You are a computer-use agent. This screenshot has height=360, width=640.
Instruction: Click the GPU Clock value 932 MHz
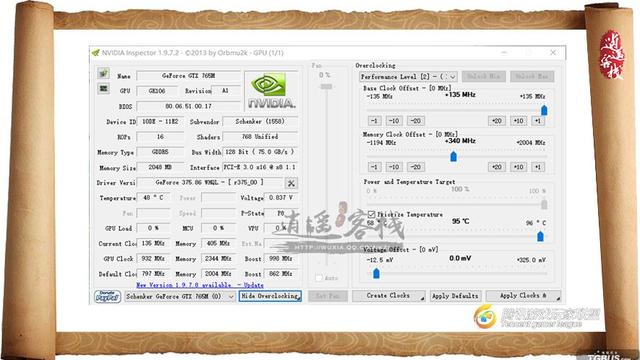(x=153, y=259)
